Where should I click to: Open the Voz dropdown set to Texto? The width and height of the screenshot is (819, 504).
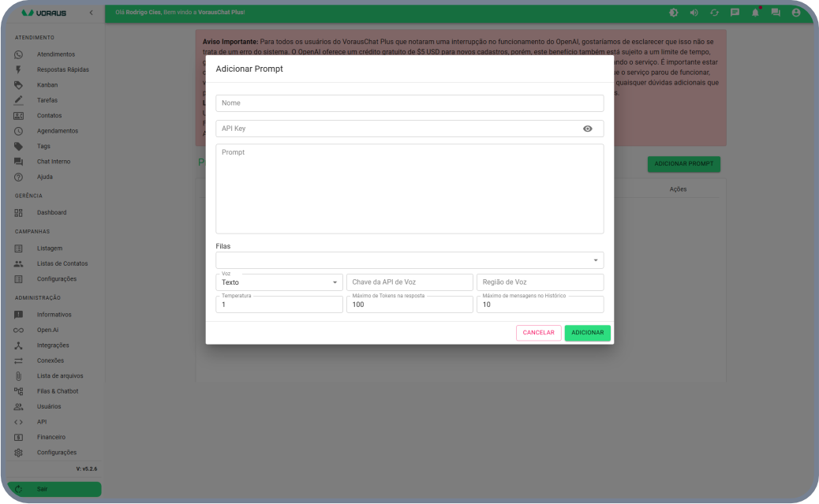pyautogui.click(x=279, y=282)
